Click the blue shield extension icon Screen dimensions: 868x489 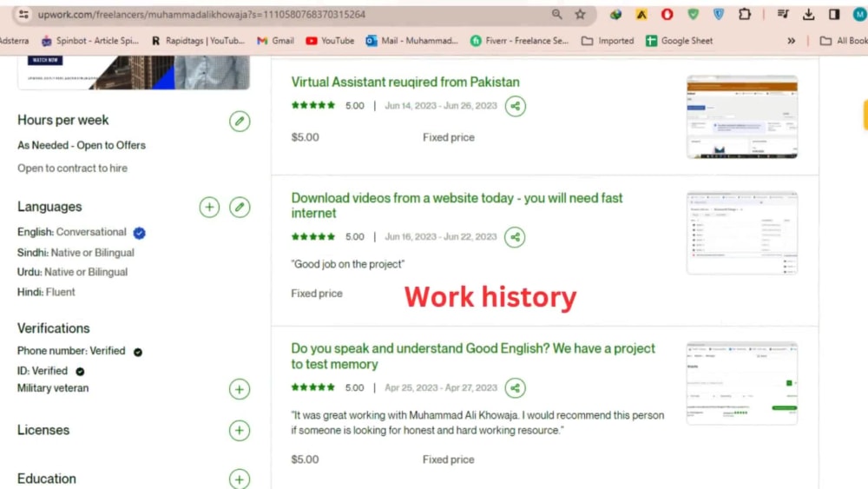pos(719,15)
